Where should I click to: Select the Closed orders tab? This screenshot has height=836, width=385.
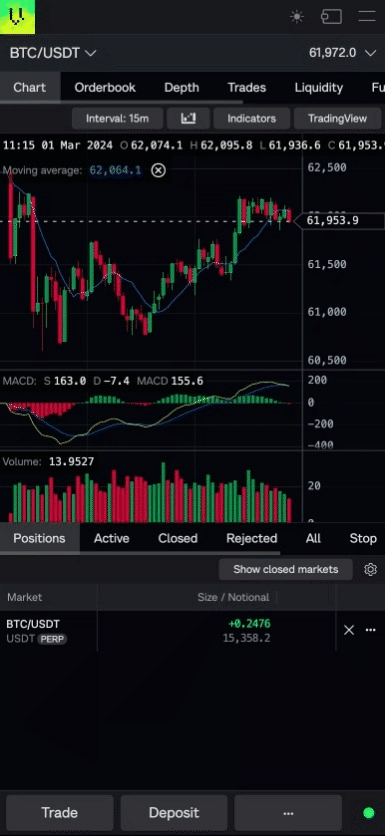(178, 538)
